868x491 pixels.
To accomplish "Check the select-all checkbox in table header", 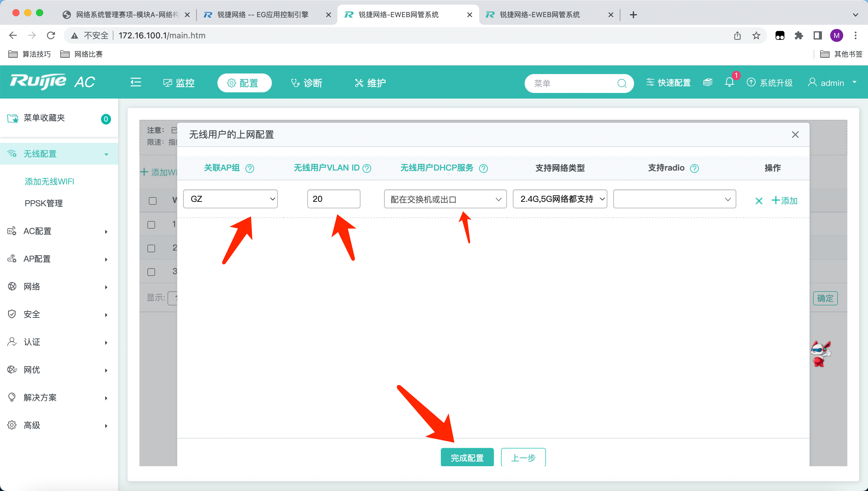I will pos(152,201).
